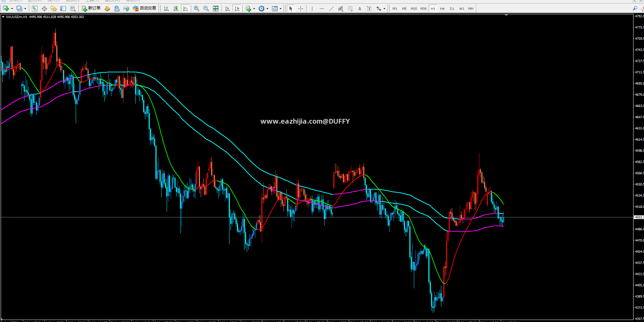
Task: Launch the MetaEditor book icon
Action: click(x=107, y=8)
